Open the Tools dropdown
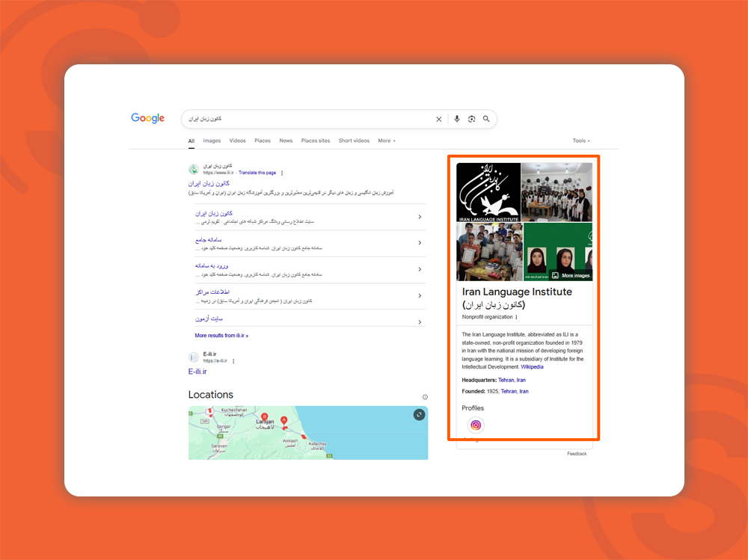 click(x=581, y=141)
